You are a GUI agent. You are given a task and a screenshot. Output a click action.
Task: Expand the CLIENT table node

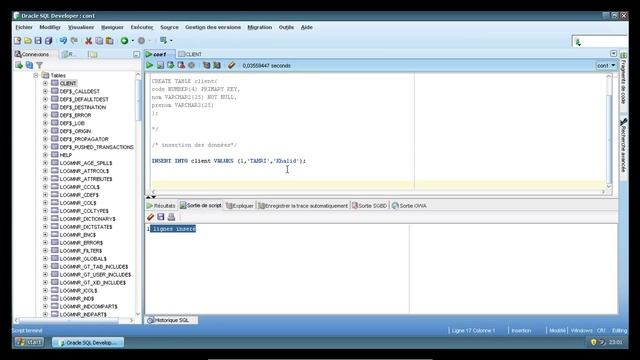coord(45,83)
